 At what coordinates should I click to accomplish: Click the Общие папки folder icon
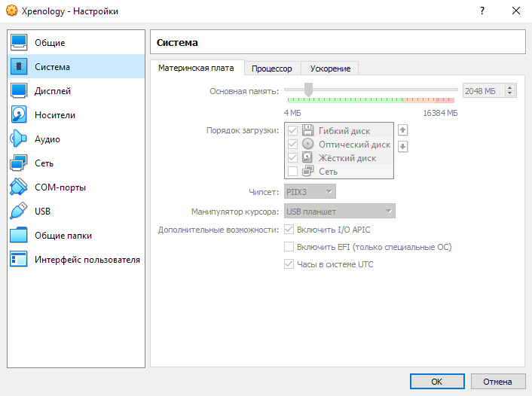point(19,235)
